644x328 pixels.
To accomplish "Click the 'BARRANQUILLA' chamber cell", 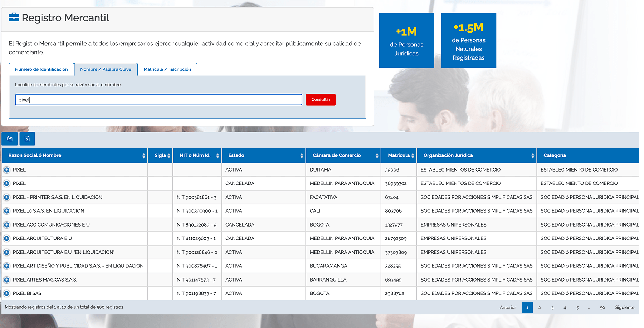I will 343,280.
